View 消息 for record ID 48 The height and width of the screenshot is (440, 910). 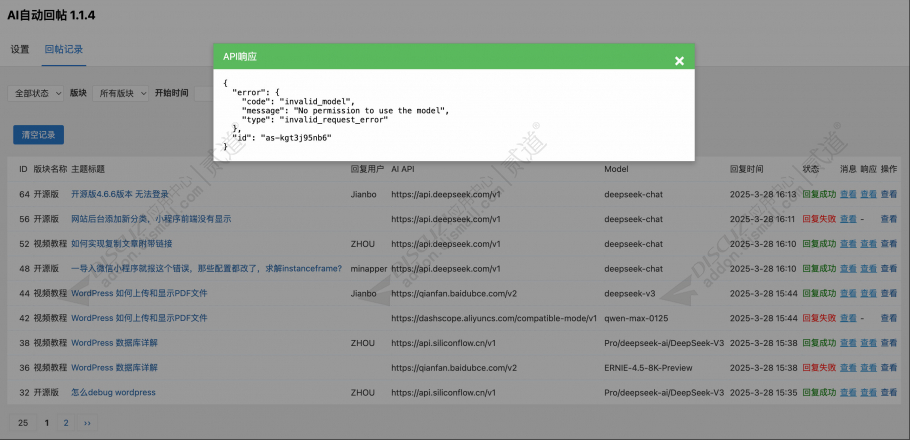(x=848, y=268)
